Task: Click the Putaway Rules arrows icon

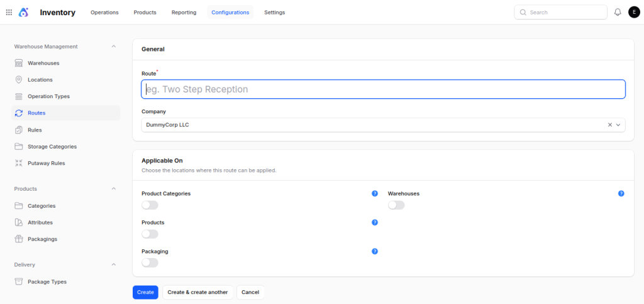Action: [18, 163]
